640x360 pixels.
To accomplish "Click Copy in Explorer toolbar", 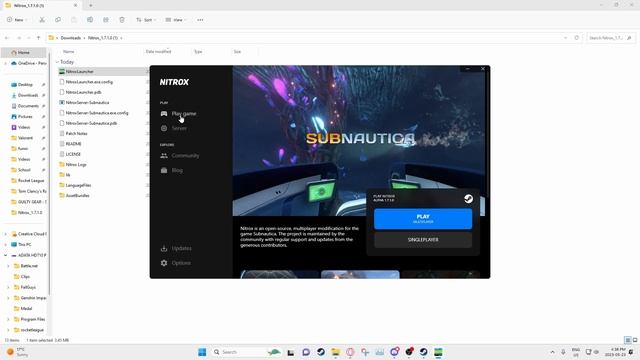I will click(x=58, y=20).
